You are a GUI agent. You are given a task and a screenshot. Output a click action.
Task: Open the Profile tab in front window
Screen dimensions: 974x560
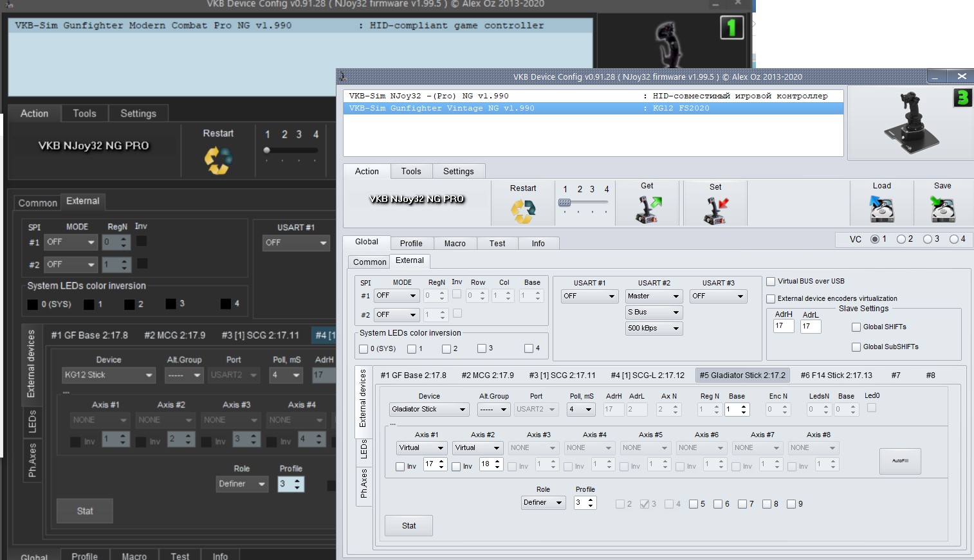click(x=411, y=244)
